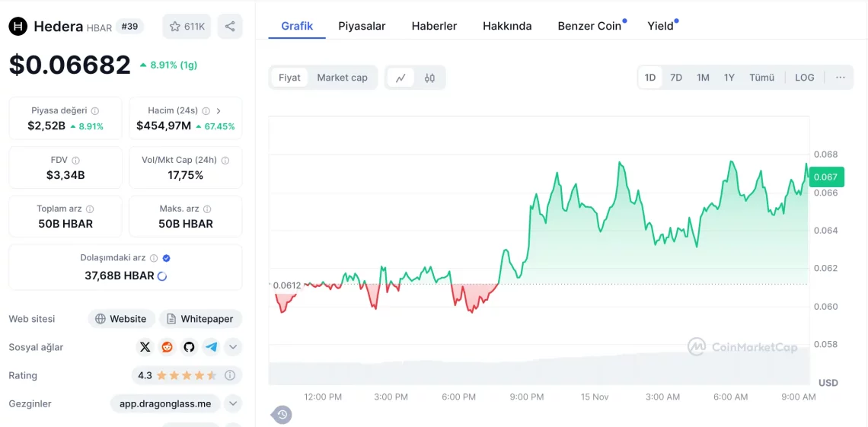The width and height of the screenshot is (868, 427).
Task: Select the 7D time range
Action: [676, 78]
